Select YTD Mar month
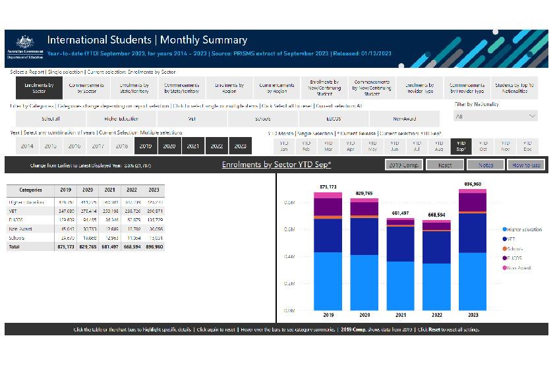This screenshot has height=392, width=555. point(328,146)
